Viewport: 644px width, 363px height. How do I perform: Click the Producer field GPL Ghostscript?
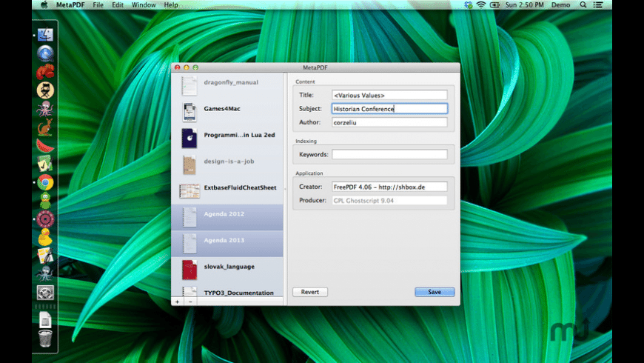tap(389, 200)
